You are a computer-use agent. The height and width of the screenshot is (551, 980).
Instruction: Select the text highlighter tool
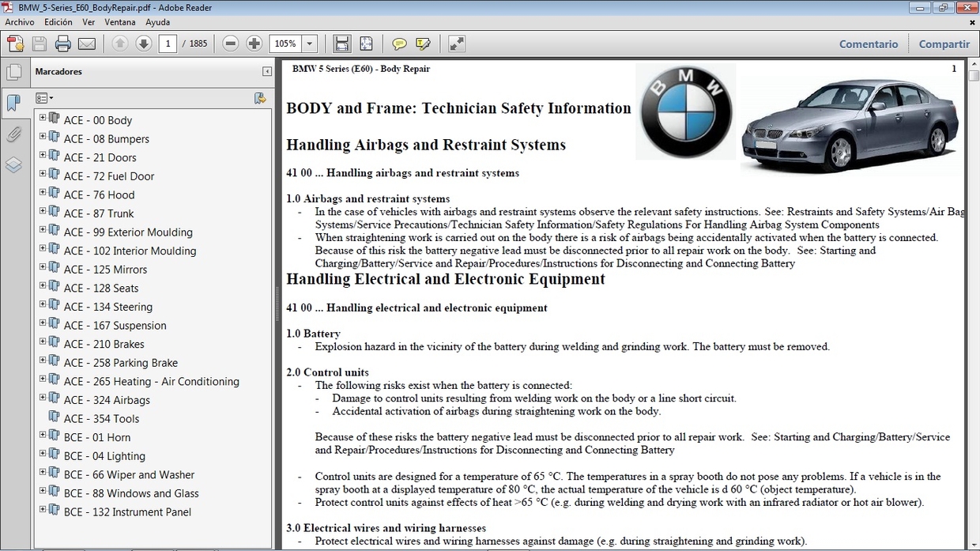pos(424,43)
